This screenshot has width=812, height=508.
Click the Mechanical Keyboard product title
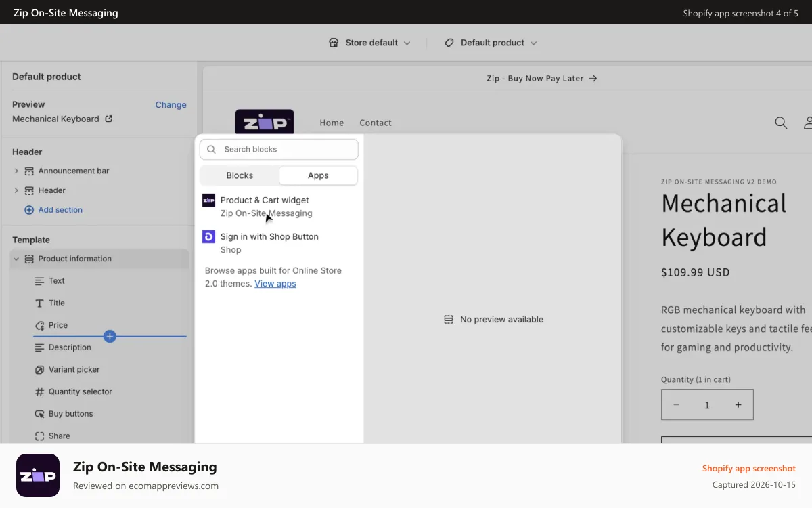click(724, 220)
